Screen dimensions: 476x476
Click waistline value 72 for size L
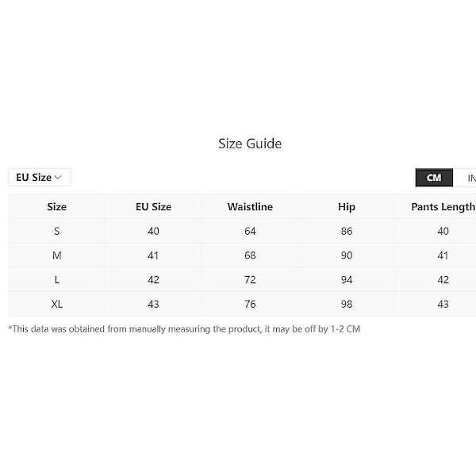[250, 279]
